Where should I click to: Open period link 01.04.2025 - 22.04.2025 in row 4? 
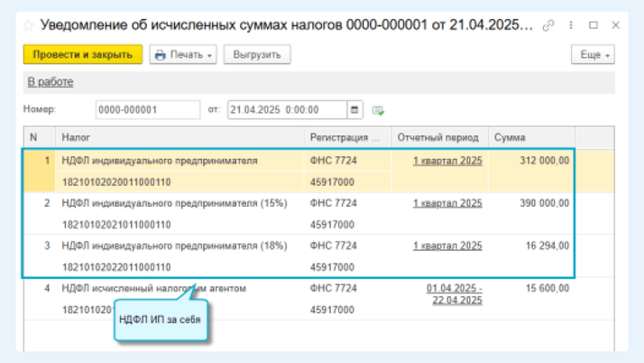[455, 293]
